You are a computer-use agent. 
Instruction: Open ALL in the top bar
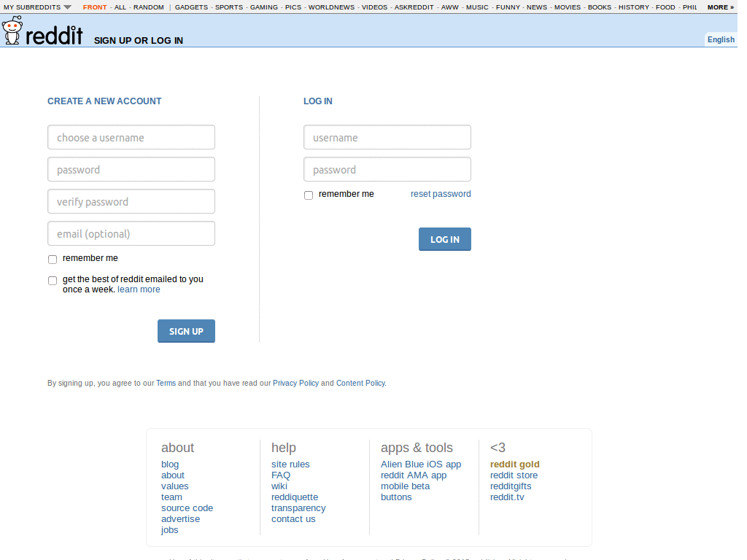120,7
